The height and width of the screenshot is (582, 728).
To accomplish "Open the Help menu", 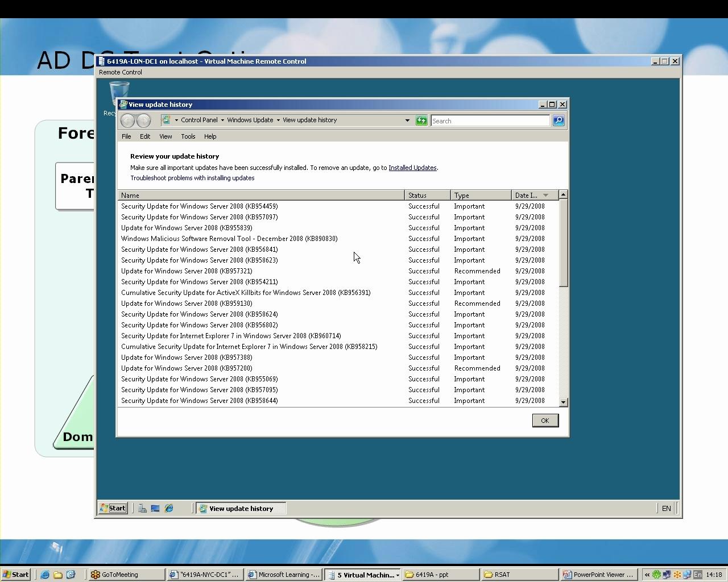I will 210,136.
